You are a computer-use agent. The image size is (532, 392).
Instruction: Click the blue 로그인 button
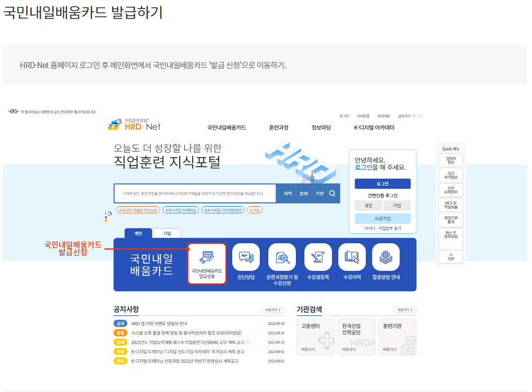pyautogui.click(x=383, y=184)
